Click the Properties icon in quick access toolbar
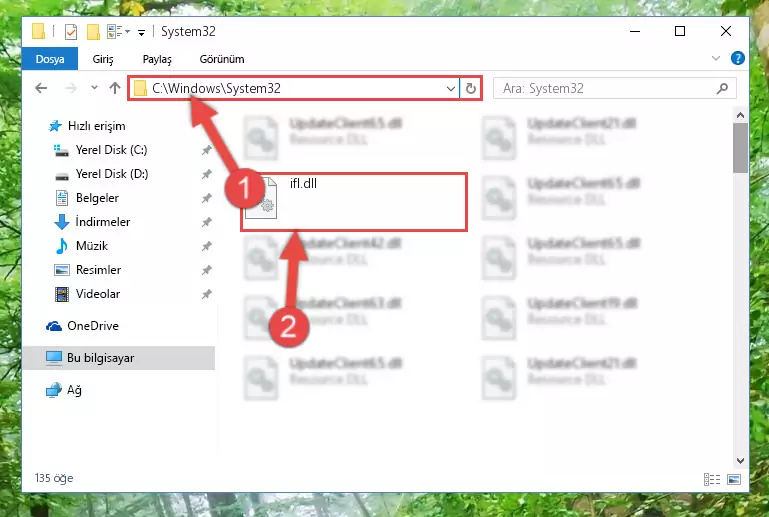Viewport: 769px width, 517px height. (x=71, y=32)
